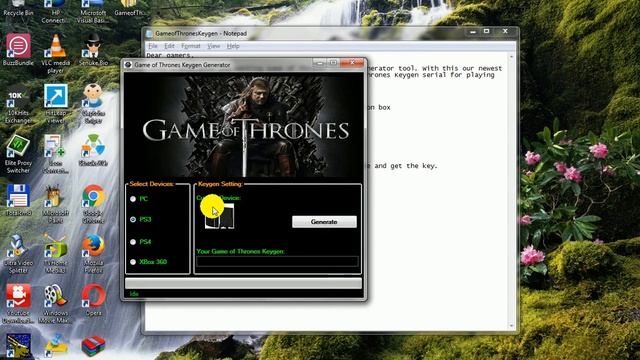Open Notepad View menu
The width and height of the screenshot is (640, 360).
[x=213, y=46]
